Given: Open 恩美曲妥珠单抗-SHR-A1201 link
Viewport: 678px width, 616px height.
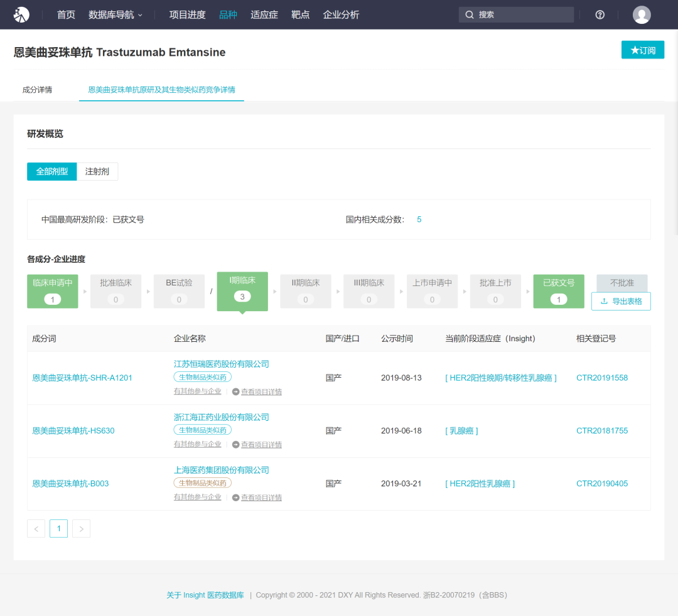Looking at the screenshot, I should point(82,378).
